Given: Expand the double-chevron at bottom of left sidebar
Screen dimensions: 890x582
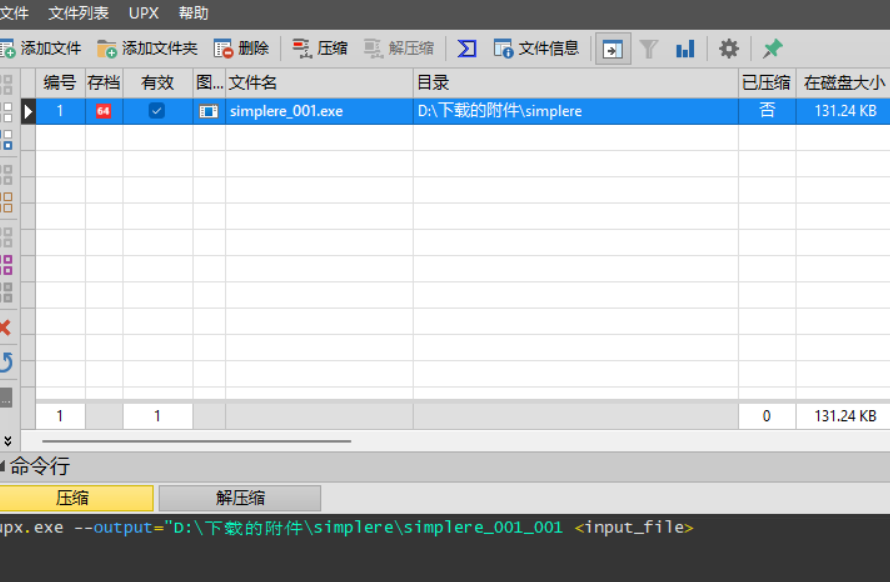Looking at the screenshot, I should [7, 440].
